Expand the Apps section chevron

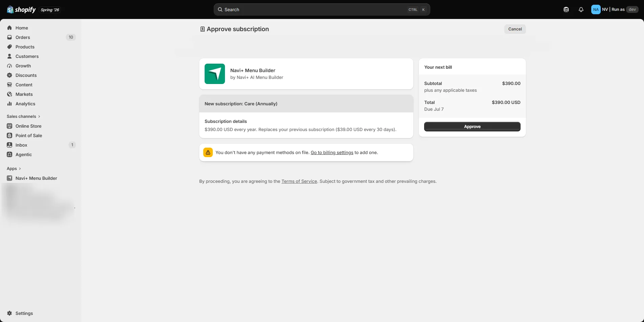point(20,169)
